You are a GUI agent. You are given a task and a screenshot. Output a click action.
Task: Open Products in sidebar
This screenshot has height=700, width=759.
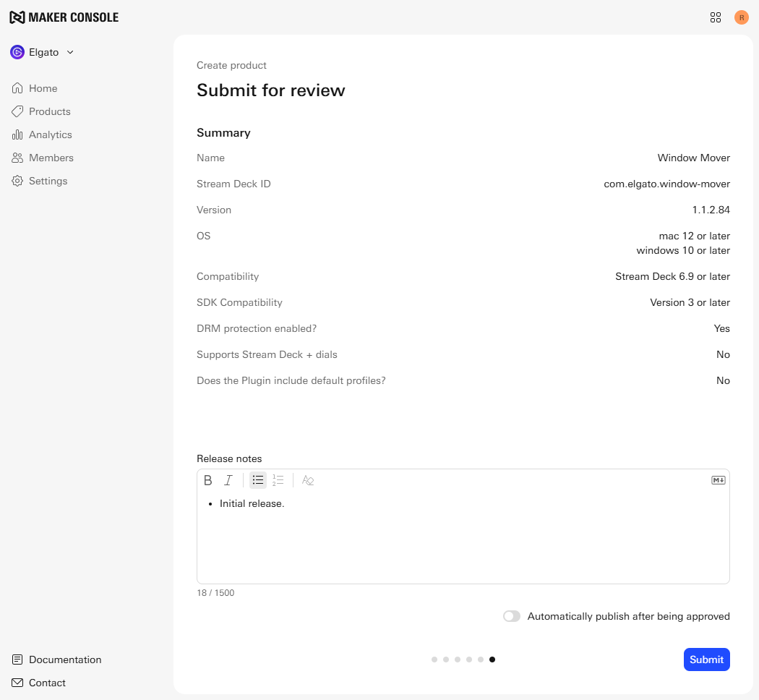(x=49, y=111)
